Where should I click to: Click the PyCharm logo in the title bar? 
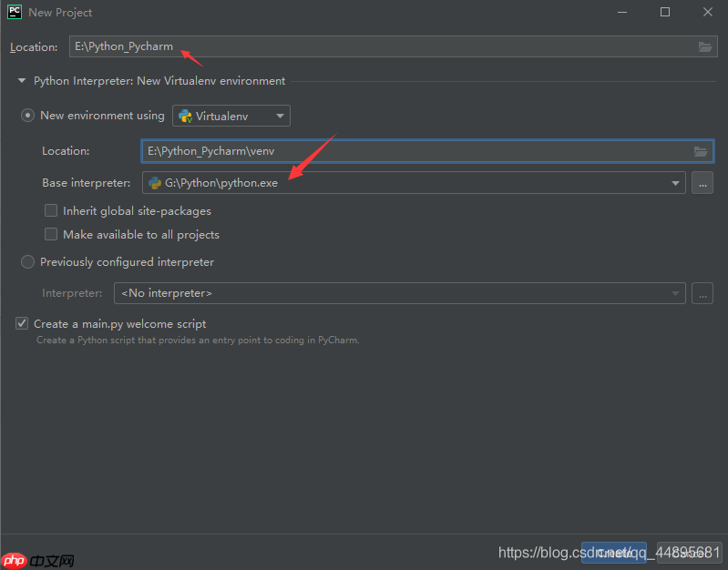15,12
